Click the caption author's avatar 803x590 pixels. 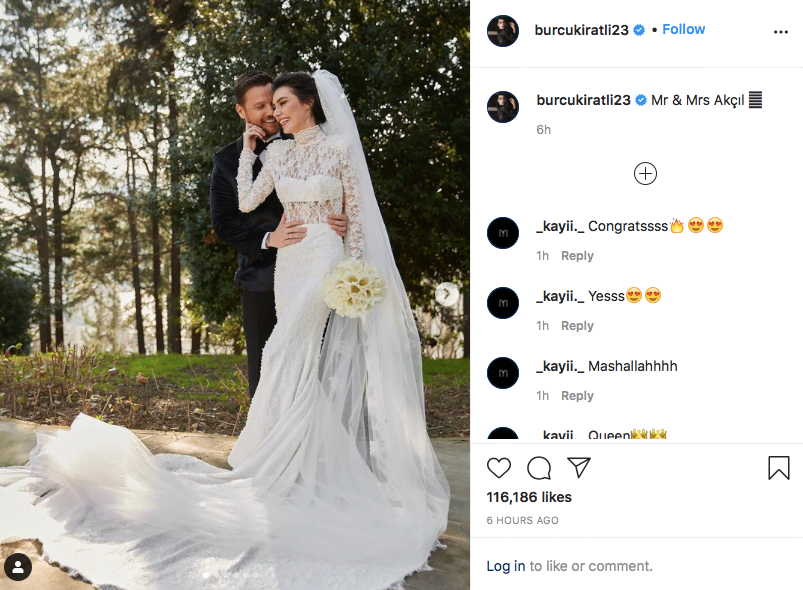coord(503,107)
